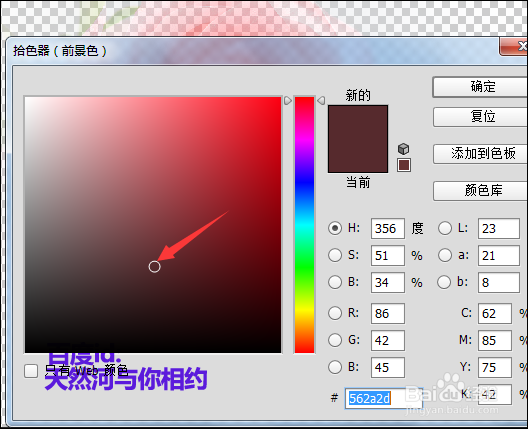Select the blue B radio button beside 45
This screenshot has width=528, height=429.
pyautogui.click(x=335, y=367)
